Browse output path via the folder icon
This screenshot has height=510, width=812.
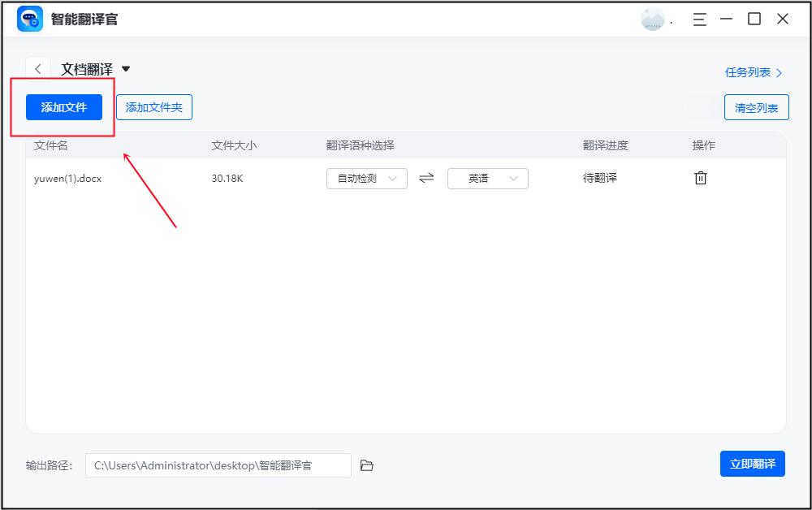367,465
